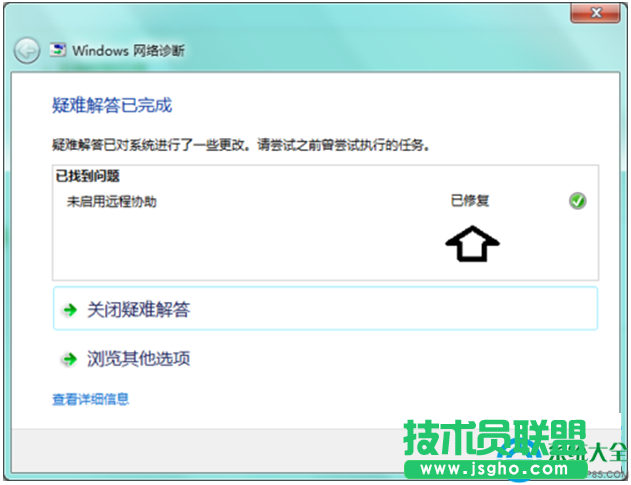Open the 查看详细信息 link
The width and height of the screenshot is (631, 485).
tap(91, 399)
